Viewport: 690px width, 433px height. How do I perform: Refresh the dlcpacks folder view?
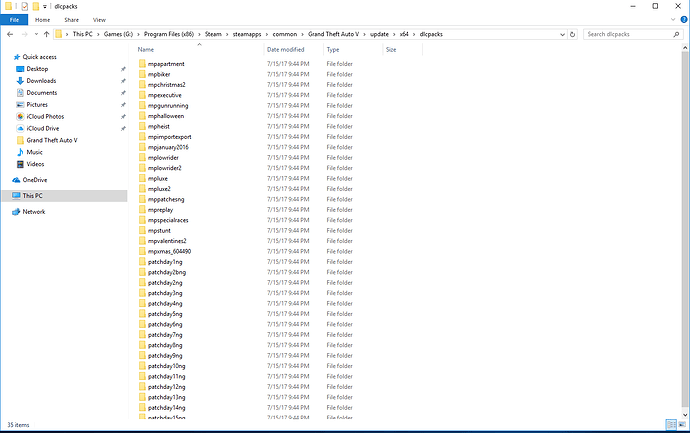[573, 34]
